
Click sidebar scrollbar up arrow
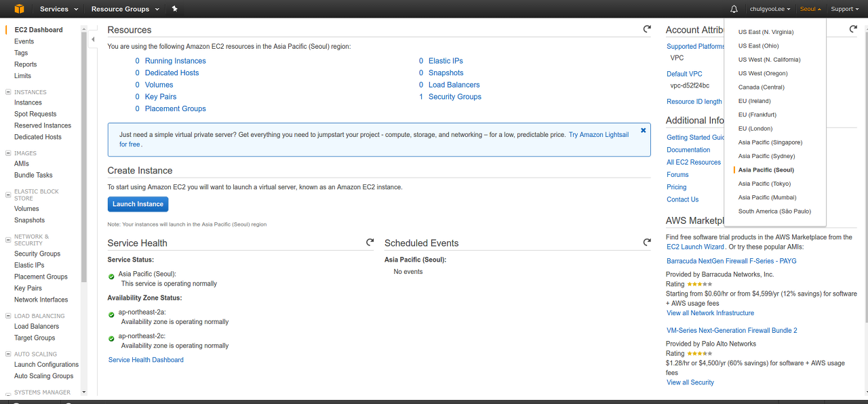pos(84,28)
